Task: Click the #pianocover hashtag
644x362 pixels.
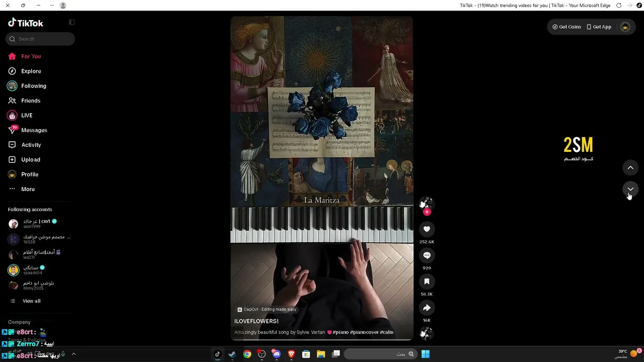Action: (364, 332)
